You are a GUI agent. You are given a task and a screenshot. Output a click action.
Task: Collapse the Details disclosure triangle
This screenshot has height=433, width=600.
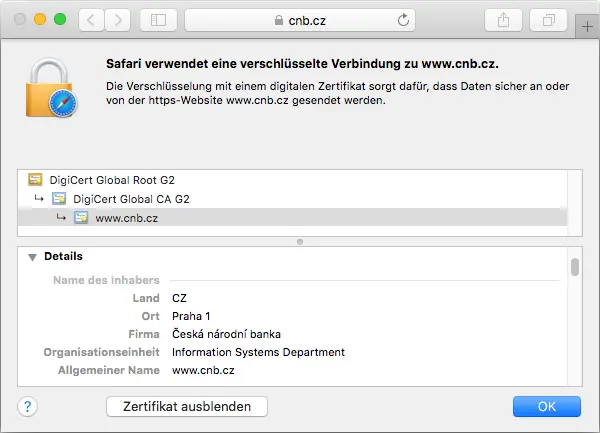(x=33, y=257)
